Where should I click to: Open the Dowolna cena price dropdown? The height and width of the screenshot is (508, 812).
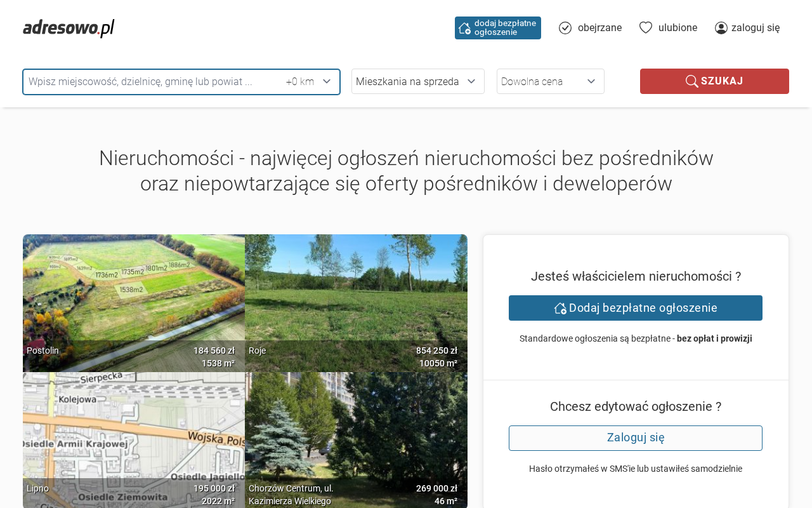pyautogui.click(x=550, y=81)
